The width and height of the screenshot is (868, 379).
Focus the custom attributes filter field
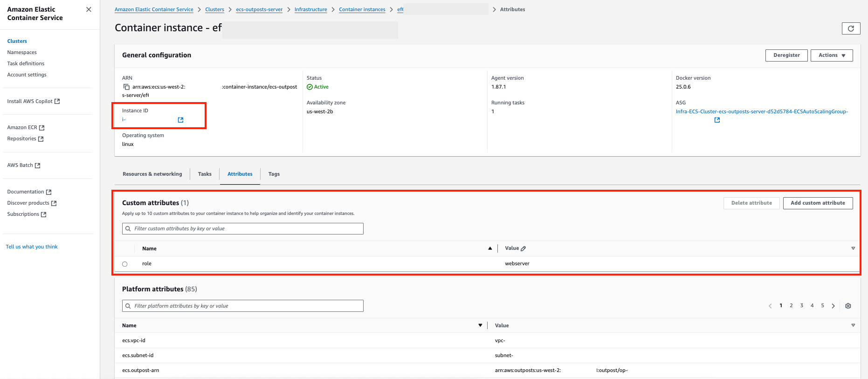(243, 228)
